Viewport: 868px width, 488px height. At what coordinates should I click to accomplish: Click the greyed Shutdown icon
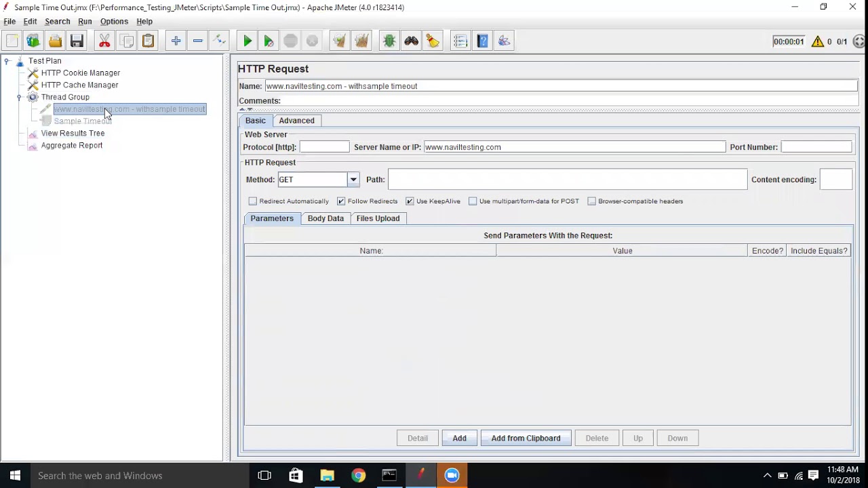click(x=312, y=41)
